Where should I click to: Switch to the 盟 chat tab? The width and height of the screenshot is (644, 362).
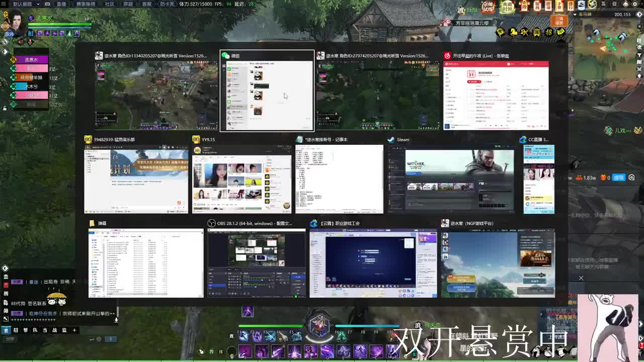pos(64,330)
